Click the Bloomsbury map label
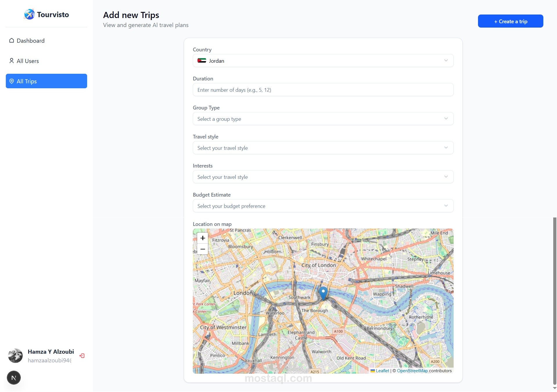 (x=240, y=247)
